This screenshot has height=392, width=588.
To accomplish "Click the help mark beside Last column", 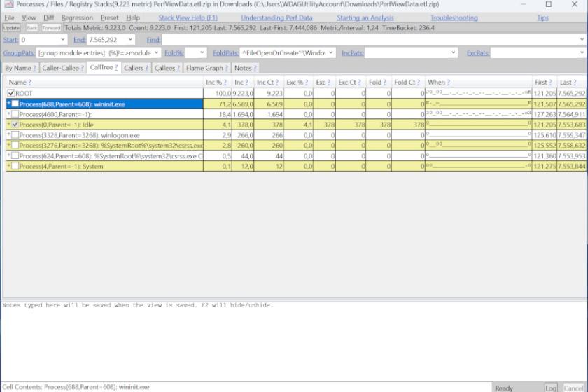I will [x=575, y=82].
